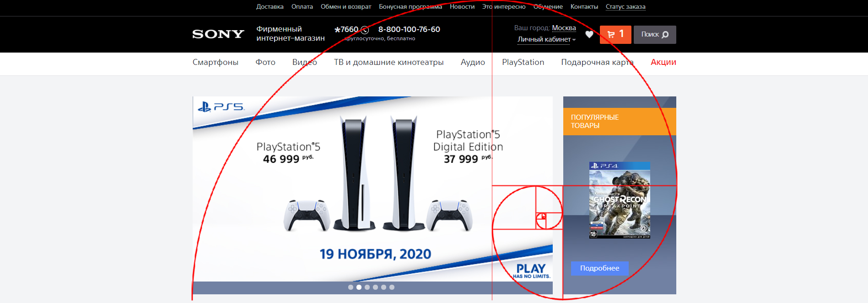This screenshot has height=303, width=868.
Task: Click the Фирменный интернет-магазин text
Action: 291,34
